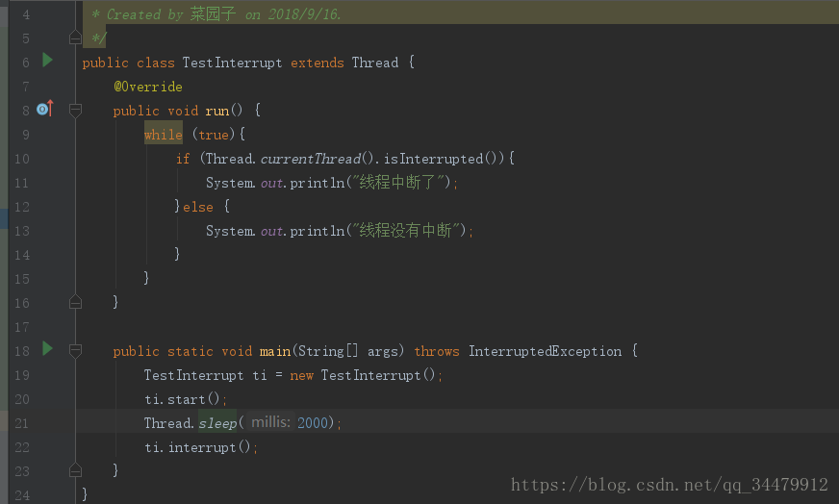Viewport: 839px width, 504px height.
Task: Click 'main' method name
Action: point(275,351)
